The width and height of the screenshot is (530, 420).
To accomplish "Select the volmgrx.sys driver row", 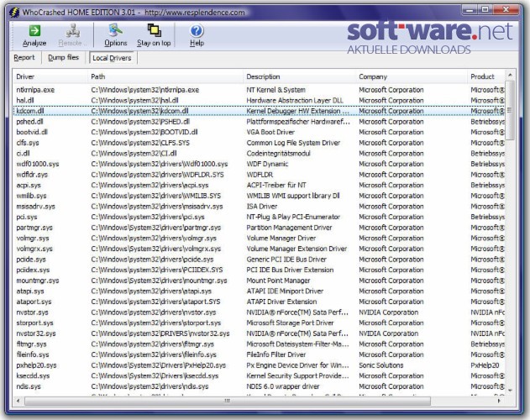I will point(259,249).
